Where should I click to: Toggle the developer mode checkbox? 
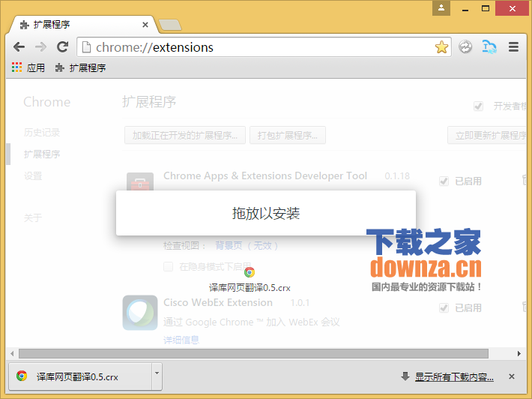tap(478, 106)
